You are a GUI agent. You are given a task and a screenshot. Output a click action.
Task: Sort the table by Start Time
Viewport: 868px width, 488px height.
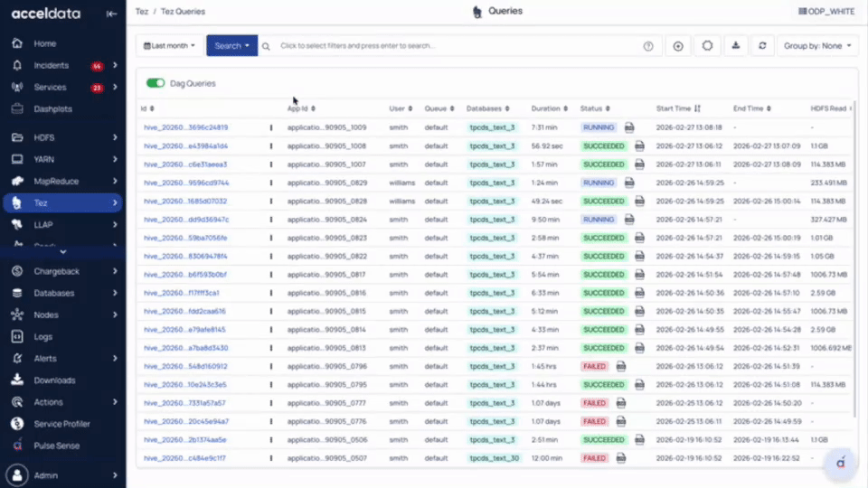[697, 108]
